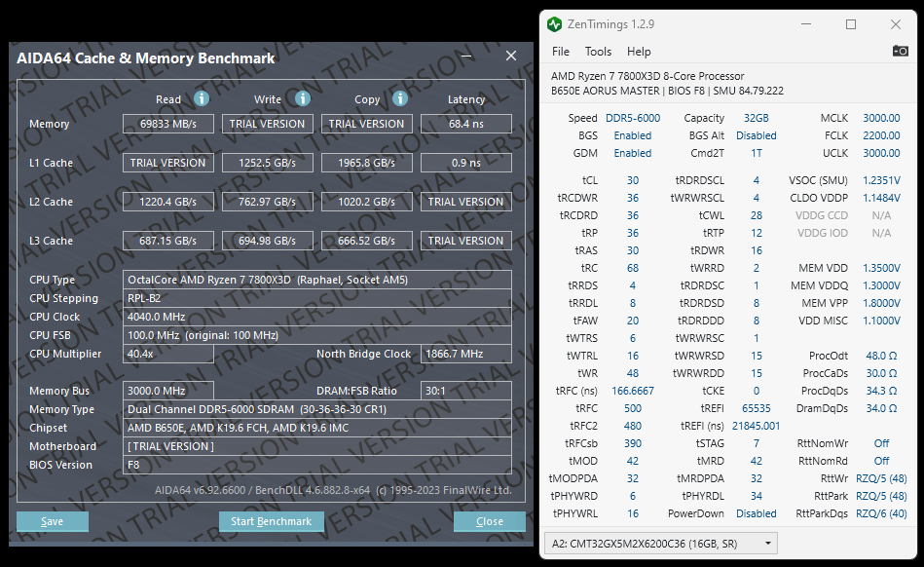Click the Memory Type DDR5-6000 SDRAM field

tap(317, 409)
